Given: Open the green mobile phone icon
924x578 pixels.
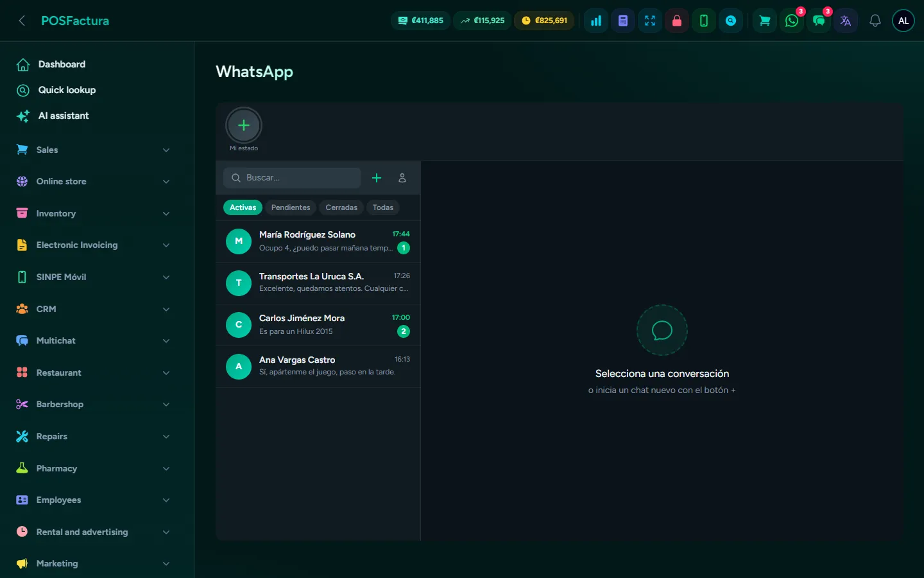Looking at the screenshot, I should point(704,21).
